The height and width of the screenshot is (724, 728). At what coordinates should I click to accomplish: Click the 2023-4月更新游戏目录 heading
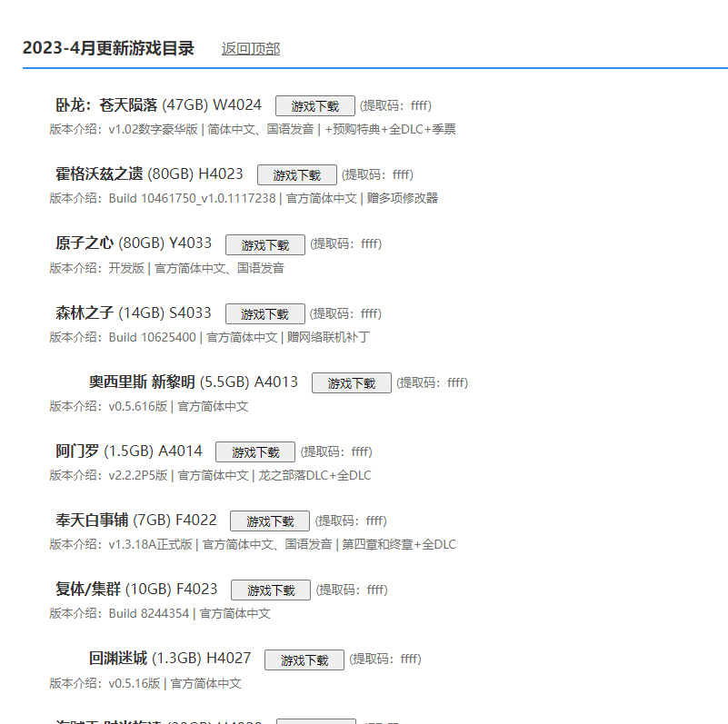click(x=108, y=48)
